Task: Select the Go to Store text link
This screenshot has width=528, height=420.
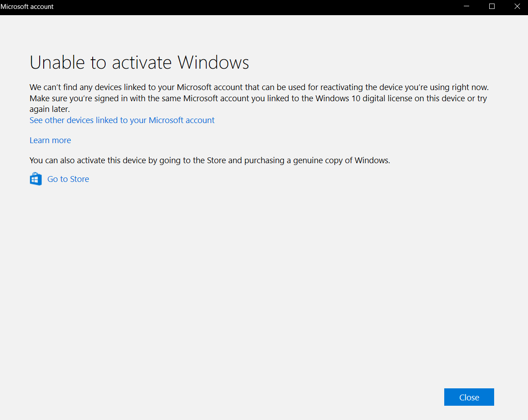Action: [x=68, y=179]
